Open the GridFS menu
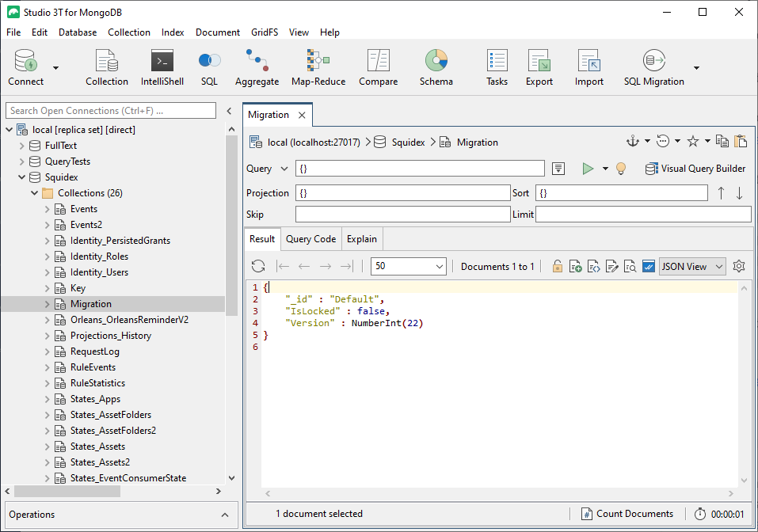Viewport: 758px width, 532px height. coord(265,32)
